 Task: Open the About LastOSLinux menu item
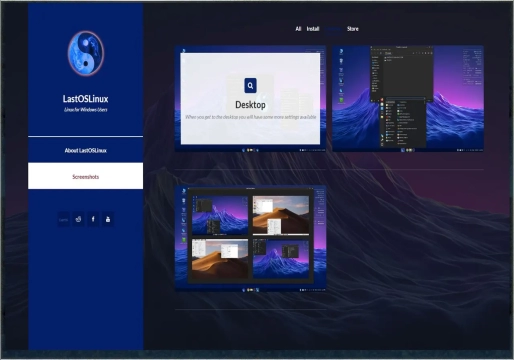coord(86,150)
